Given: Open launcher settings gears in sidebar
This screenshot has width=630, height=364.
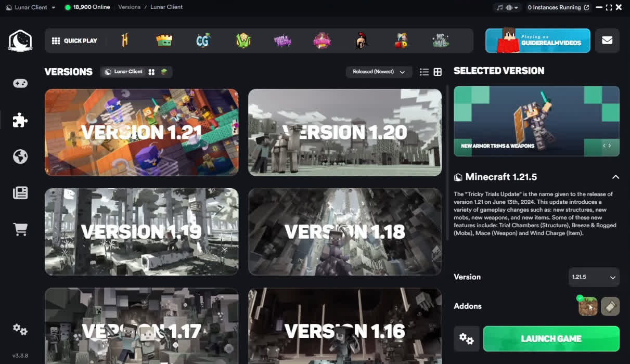Looking at the screenshot, I should pos(20,329).
